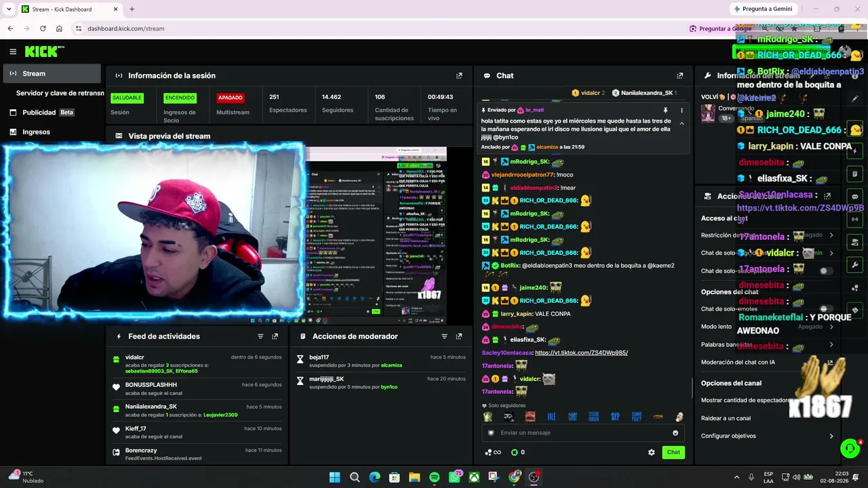The image size is (868, 488).
Task: Collapse the pinned chat message
Action: pyautogui.click(x=682, y=123)
